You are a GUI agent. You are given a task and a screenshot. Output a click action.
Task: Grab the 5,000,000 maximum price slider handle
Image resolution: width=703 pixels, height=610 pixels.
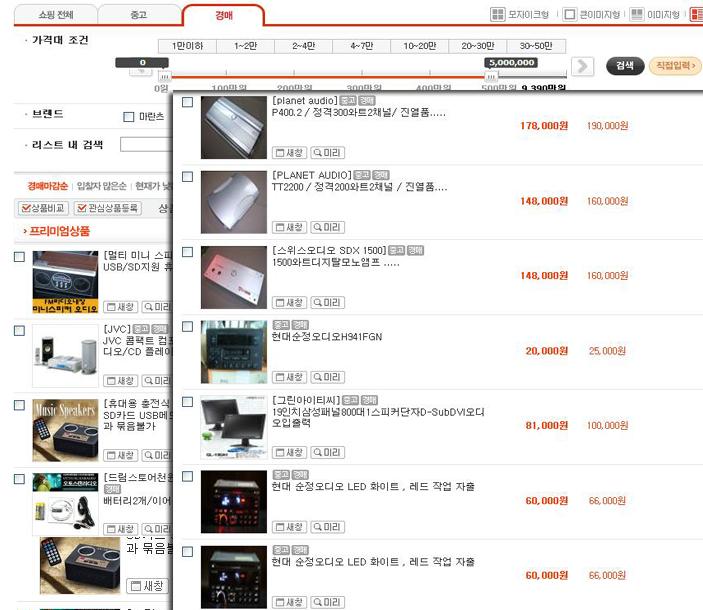pyautogui.click(x=491, y=75)
